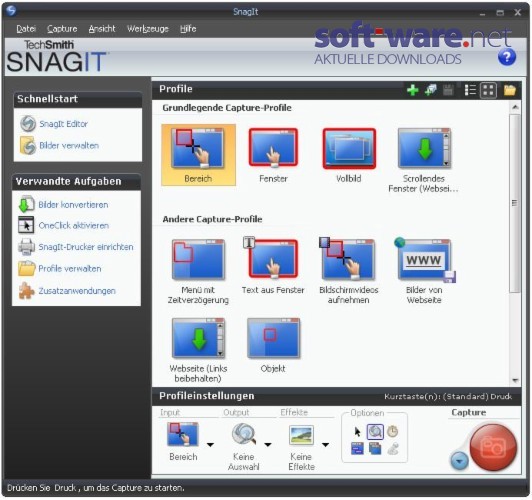Toggle keep links option icon
Screen dimensions: 532x500
click(x=357, y=448)
